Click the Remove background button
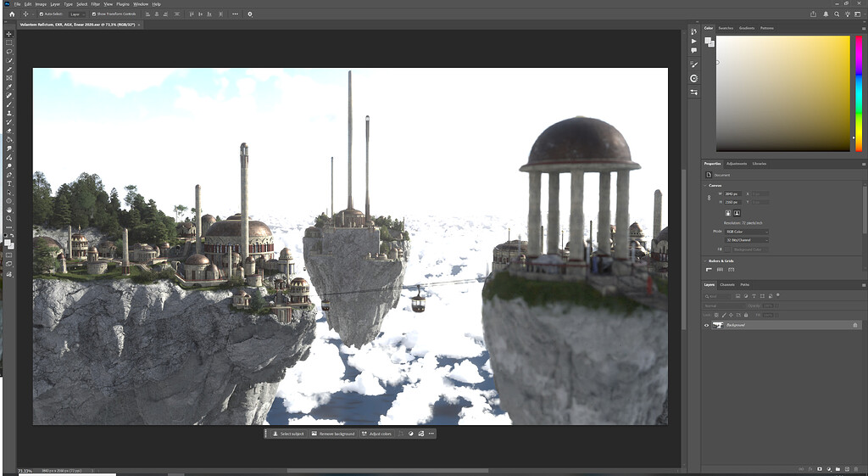The height and width of the screenshot is (476, 868). click(332, 434)
